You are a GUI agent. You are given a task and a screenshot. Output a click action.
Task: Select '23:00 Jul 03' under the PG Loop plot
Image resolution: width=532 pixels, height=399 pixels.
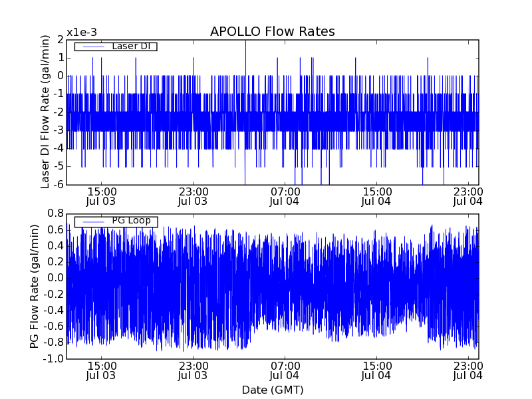pos(193,371)
